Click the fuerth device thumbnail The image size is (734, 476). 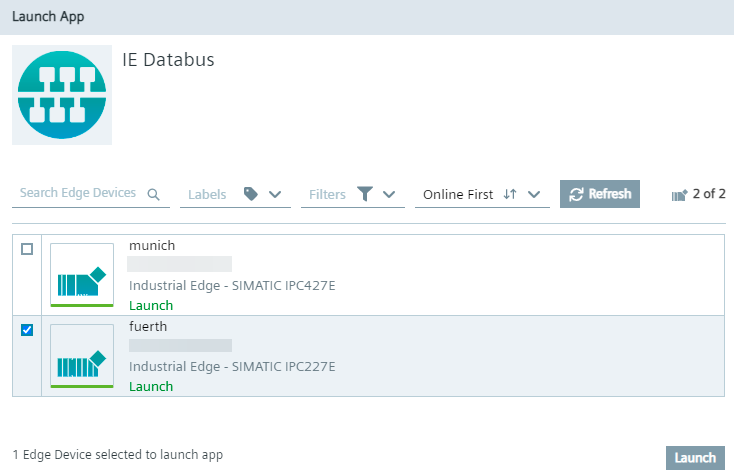pyautogui.click(x=82, y=356)
